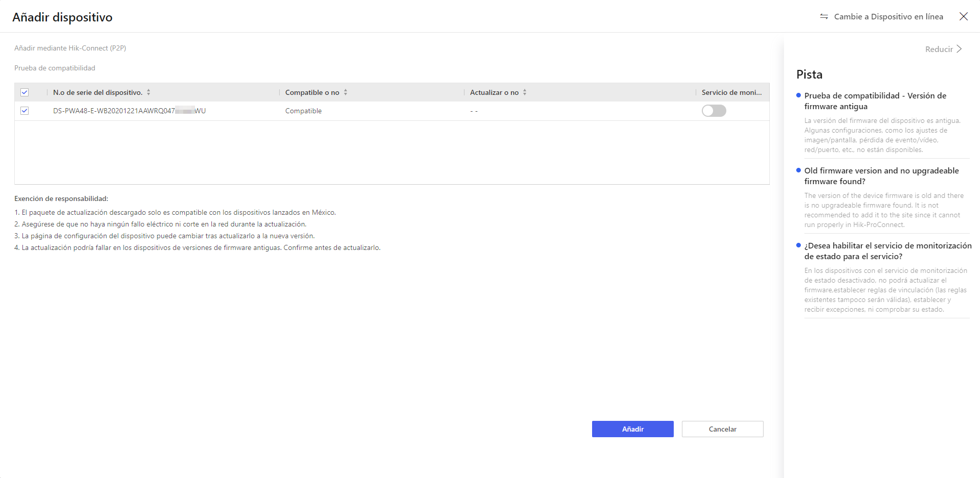Select the Servicio de moni... column header

tap(731, 92)
